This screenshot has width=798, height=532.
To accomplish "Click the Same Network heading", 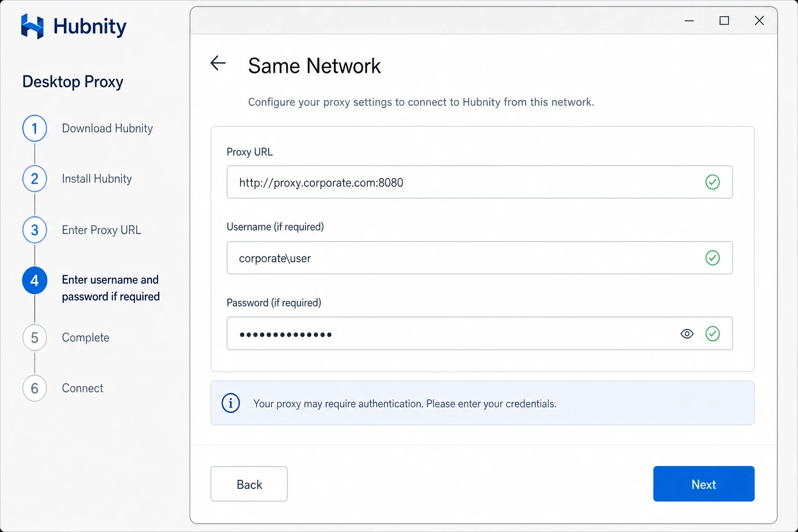I will 314,66.
